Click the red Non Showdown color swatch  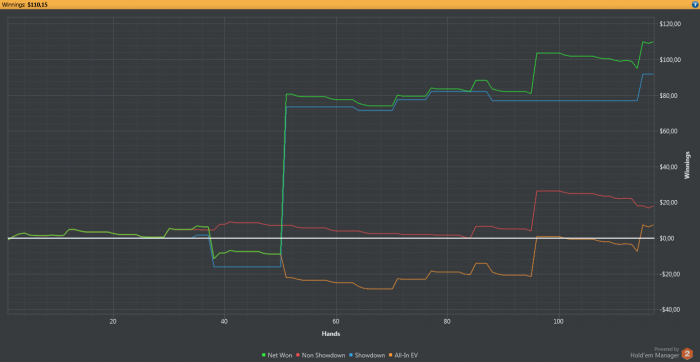click(x=298, y=355)
